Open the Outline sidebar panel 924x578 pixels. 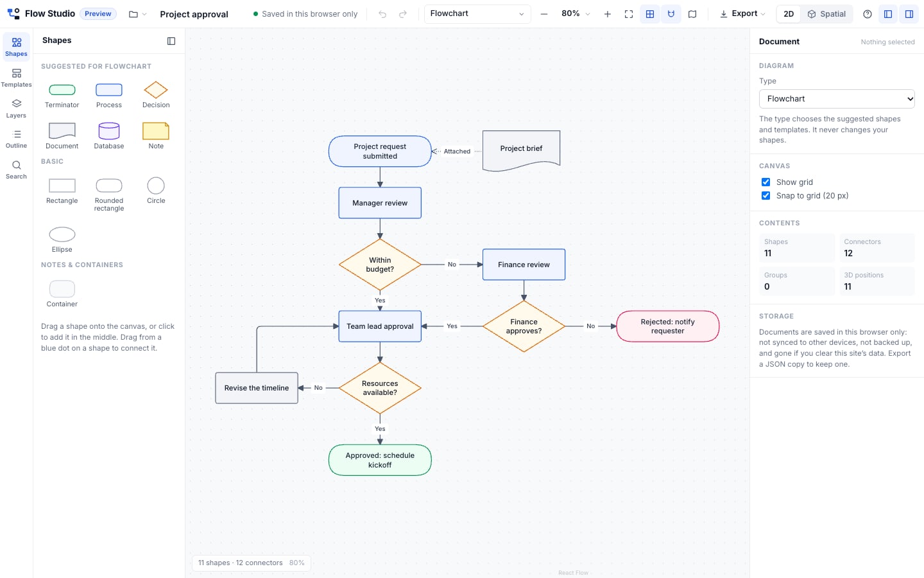[16, 139]
